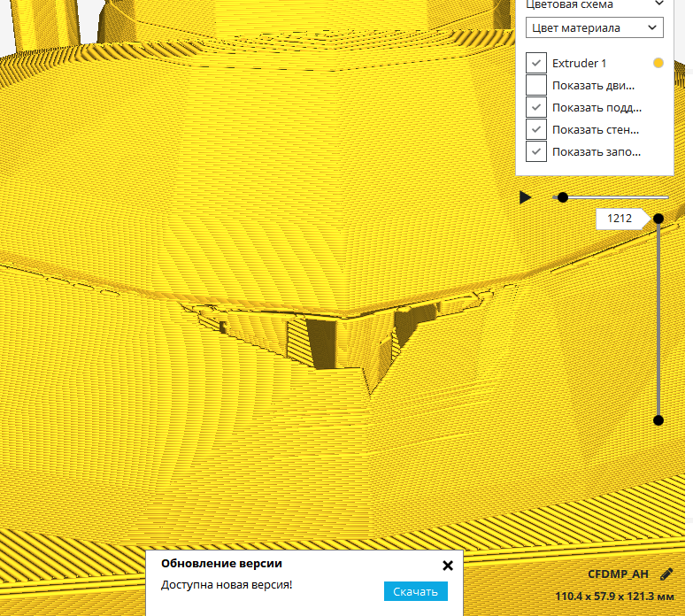
Task: Click the pencil icon beside CFDMP_AH
Action: pos(666,574)
